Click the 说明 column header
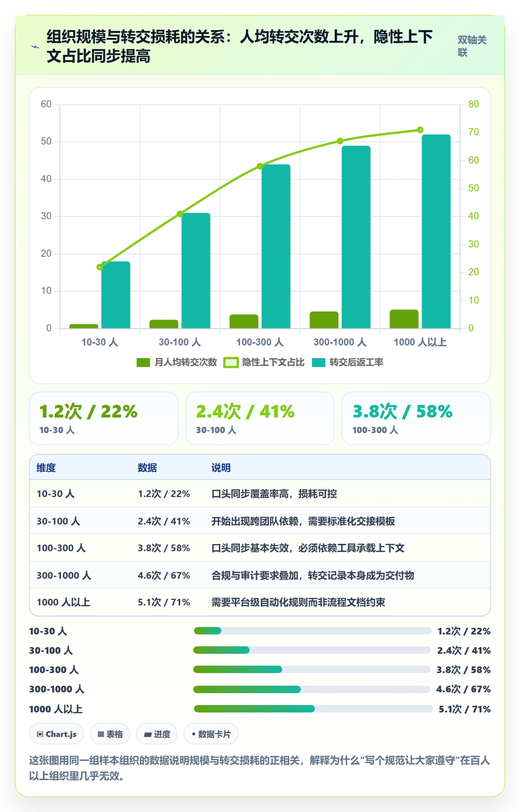Viewport: 520px width, 812px height. point(221,468)
